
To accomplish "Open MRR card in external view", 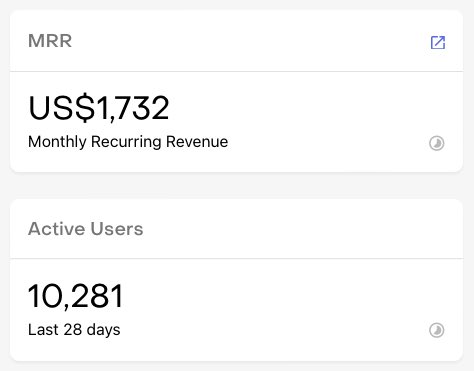I will pos(438,42).
